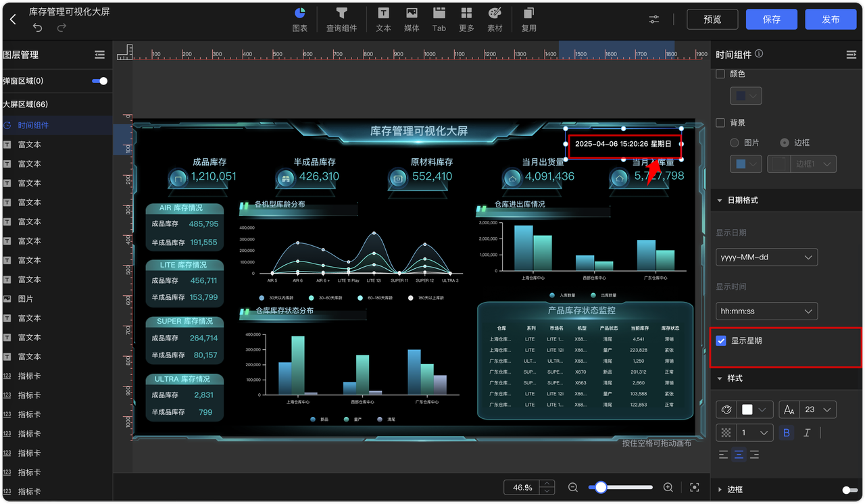Select the last 指标卡 layer in the list
The width and height of the screenshot is (865, 504).
tap(57, 491)
